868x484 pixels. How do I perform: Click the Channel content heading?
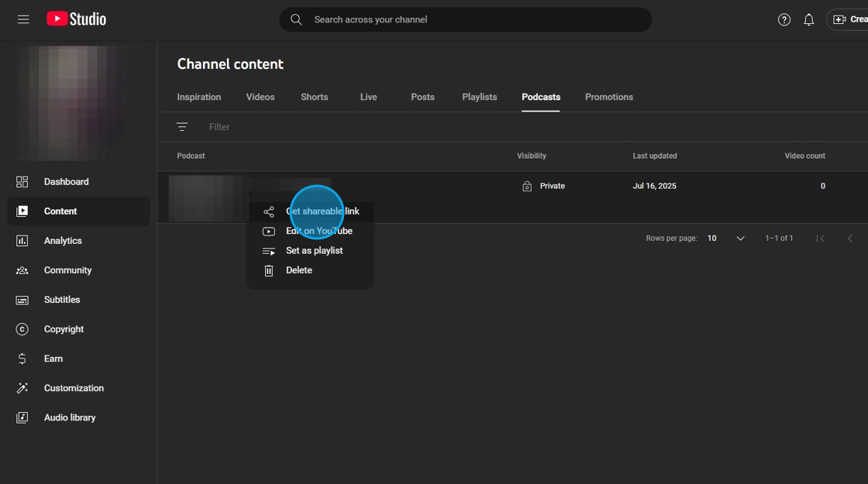(230, 64)
